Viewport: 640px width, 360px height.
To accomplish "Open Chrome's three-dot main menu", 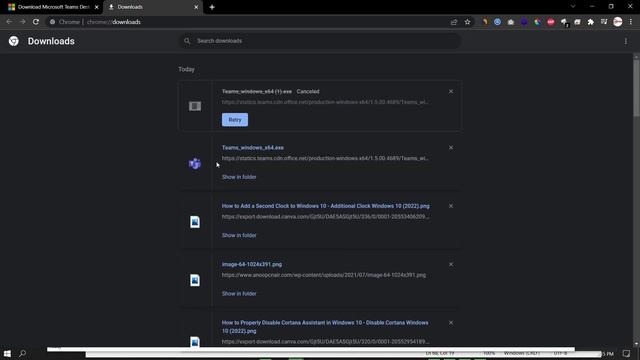I will pyautogui.click(x=631, y=22).
